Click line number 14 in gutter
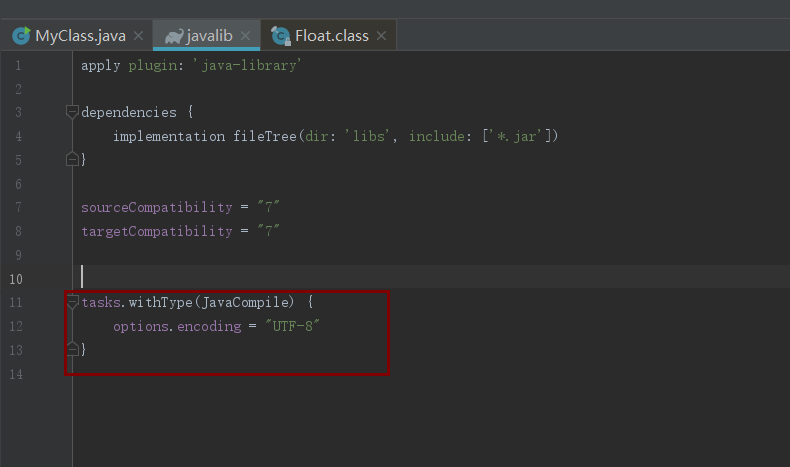This screenshot has width=790, height=467. click(x=16, y=374)
